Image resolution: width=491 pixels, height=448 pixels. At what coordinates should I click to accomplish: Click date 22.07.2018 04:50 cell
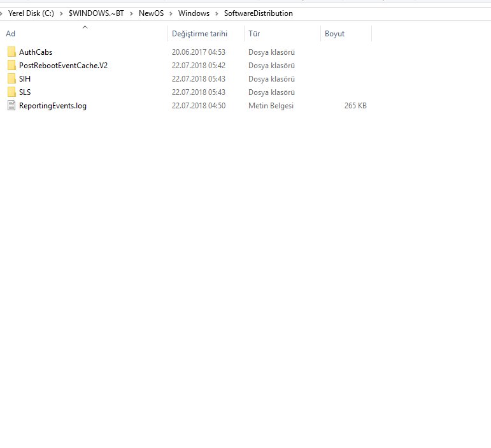[199, 106]
